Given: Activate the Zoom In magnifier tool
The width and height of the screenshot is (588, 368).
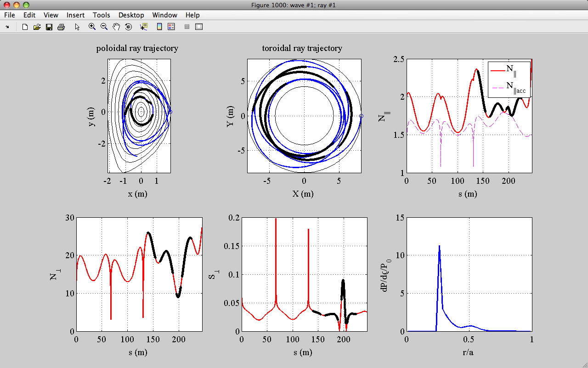Looking at the screenshot, I should (x=92, y=27).
